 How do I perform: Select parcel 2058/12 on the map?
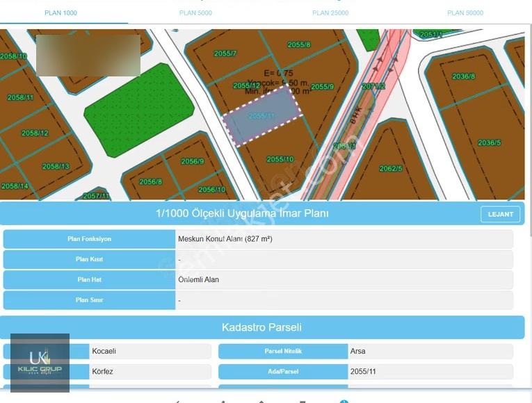tap(35, 133)
